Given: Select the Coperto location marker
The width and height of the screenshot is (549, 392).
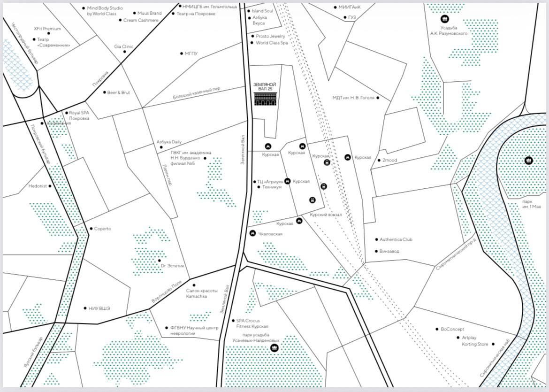Looking at the screenshot, I should point(91,229).
